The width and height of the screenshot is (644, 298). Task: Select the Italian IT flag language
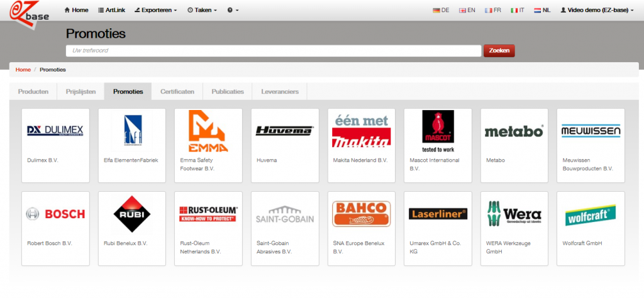tap(518, 10)
